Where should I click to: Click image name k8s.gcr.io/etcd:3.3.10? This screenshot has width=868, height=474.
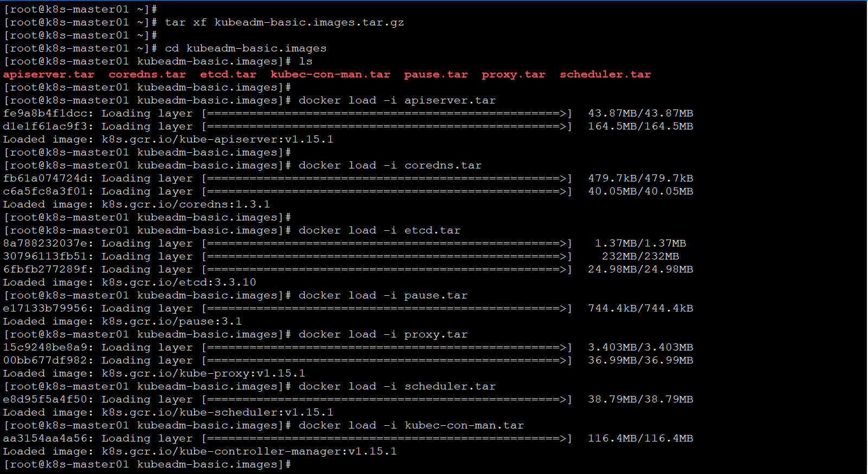coord(179,282)
